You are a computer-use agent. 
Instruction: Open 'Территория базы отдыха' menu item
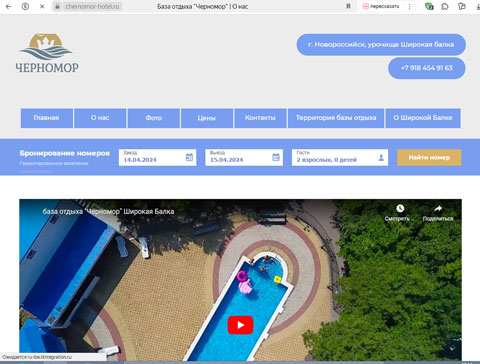pyautogui.click(x=336, y=118)
